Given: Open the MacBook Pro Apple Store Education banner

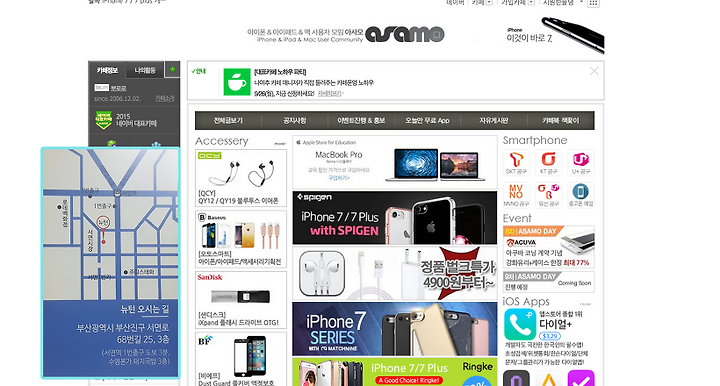Looking at the screenshot, I should tap(395, 162).
